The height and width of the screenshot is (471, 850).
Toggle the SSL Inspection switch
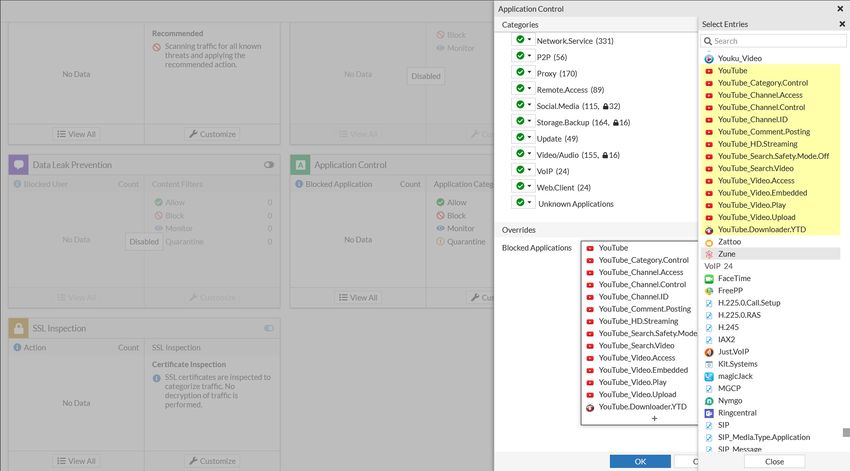(269, 328)
